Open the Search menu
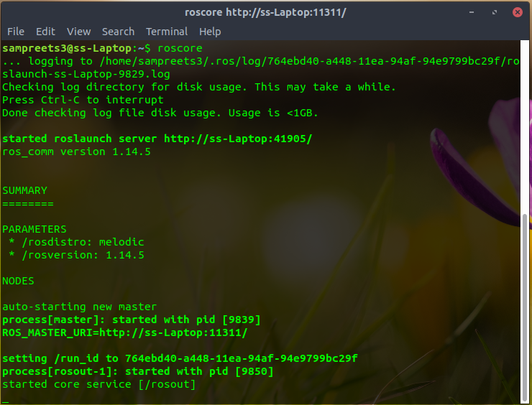The height and width of the screenshot is (405, 532). coord(118,32)
